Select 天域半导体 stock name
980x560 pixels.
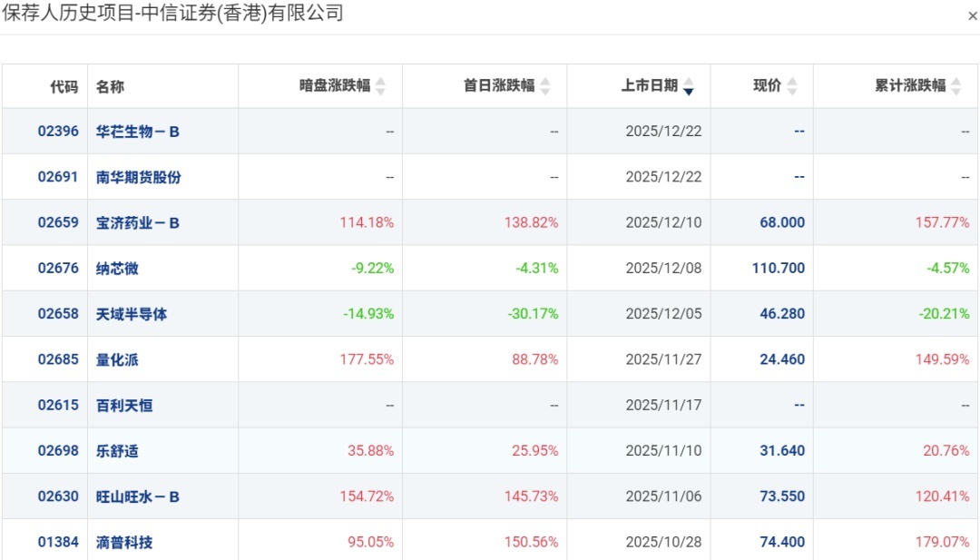[x=132, y=314]
